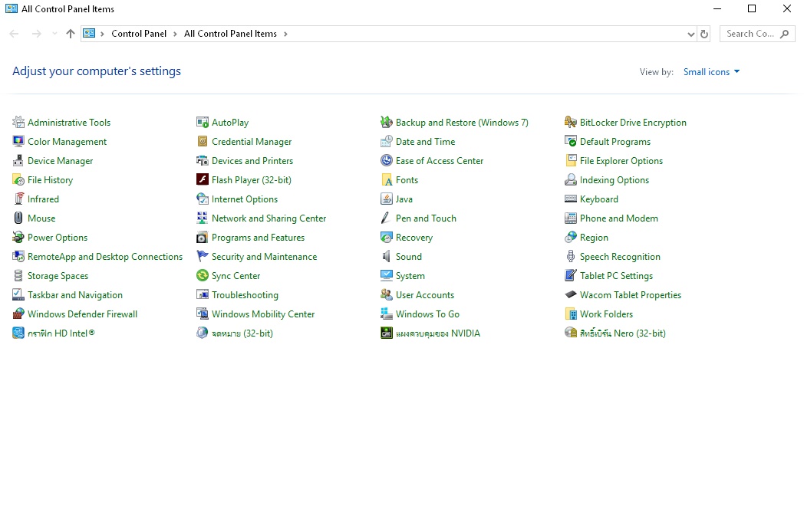804x532 pixels.
Task: Expand the root breadcrumb chevron
Action: click(x=102, y=34)
